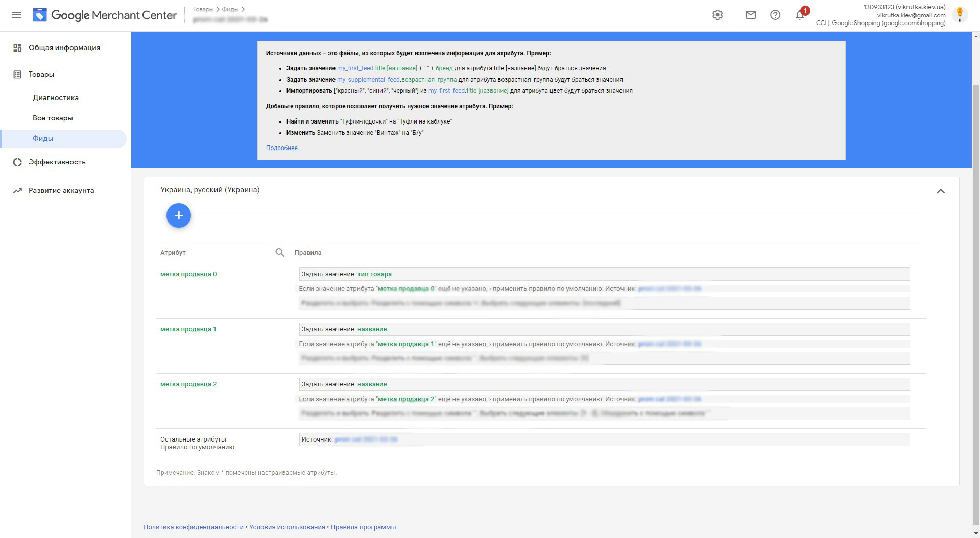Click the Развитие аккаунта trend icon
Image resolution: width=980 pixels, height=538 pixels.
pyautogui.click(x=17, y=191)
